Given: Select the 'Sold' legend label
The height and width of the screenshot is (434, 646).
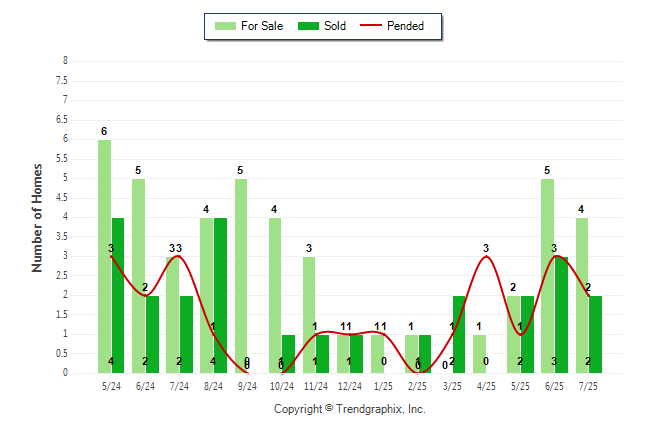Looking at the screenshot, I should tap(335, 26).
